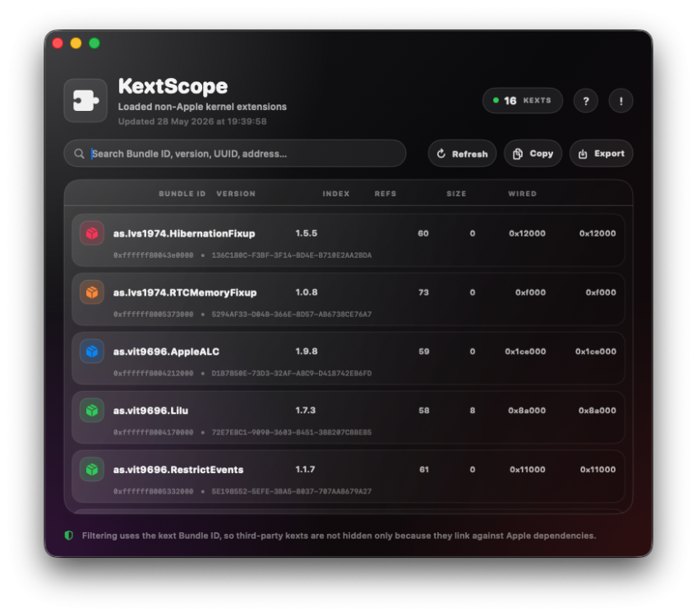697x616 pixels.
Task: Click version 1.0.8 of RTCMemoryFixup
Action: click(x=307, y=292)
